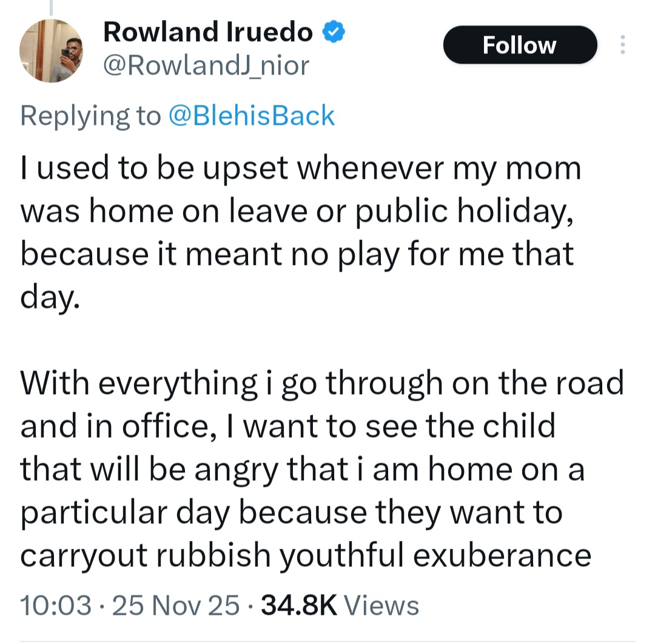Click the verified badge to view account status

point(332,32)
